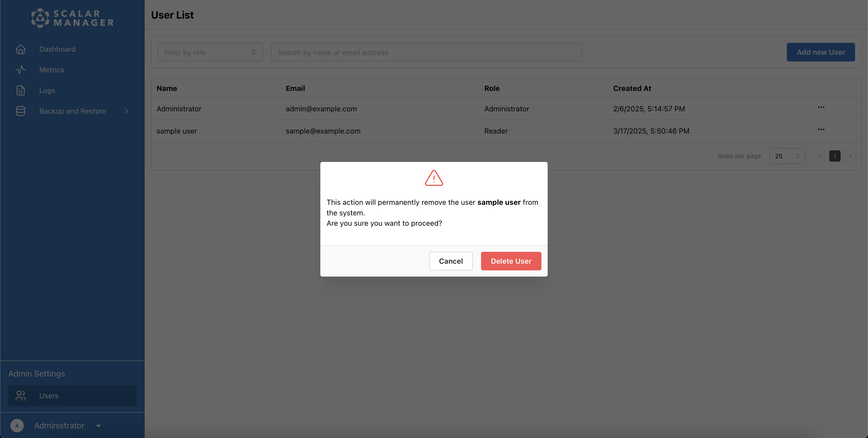Screen dimensions: 868x438
Task: Click the Cancel button in the dialog
Action: tap(451, 261)
